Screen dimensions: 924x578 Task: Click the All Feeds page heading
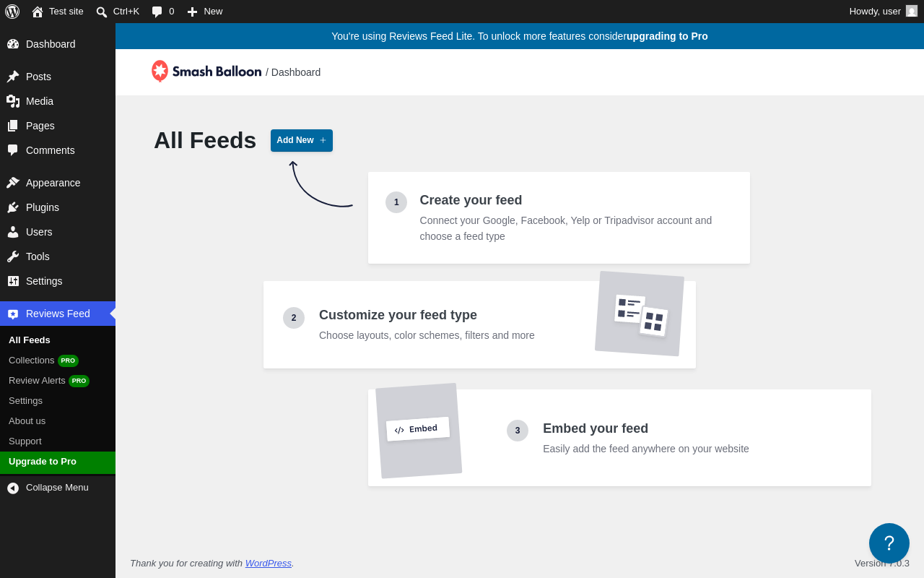205,140
